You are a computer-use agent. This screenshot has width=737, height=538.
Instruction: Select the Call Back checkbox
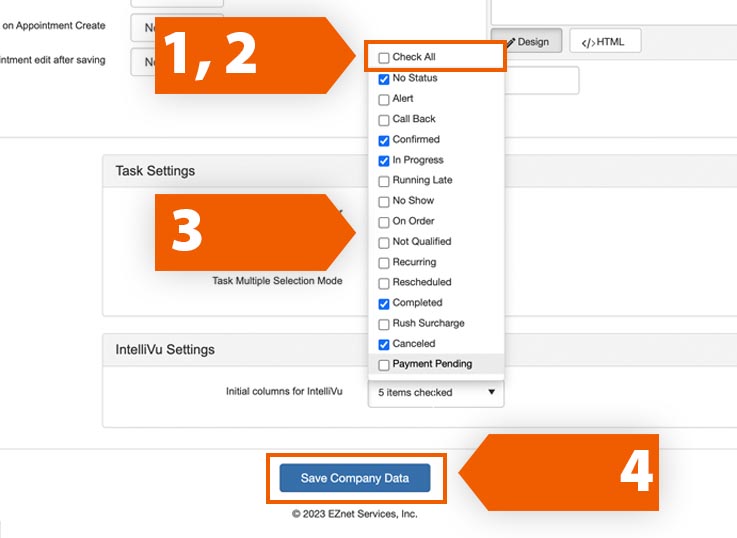point(384,120)
